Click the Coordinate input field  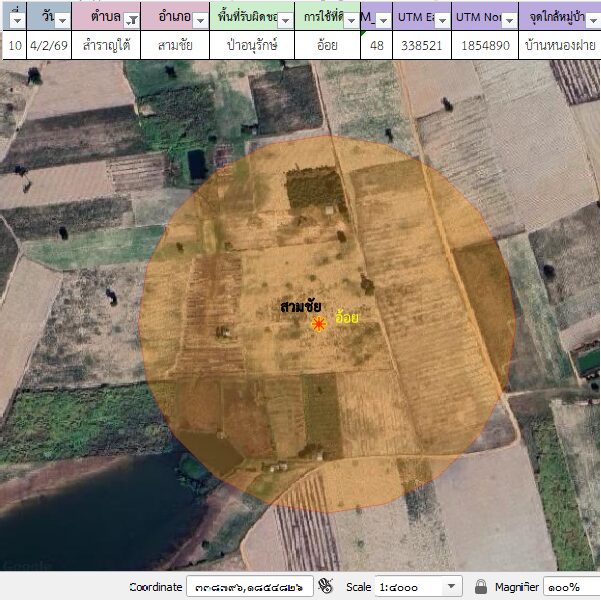250,587
